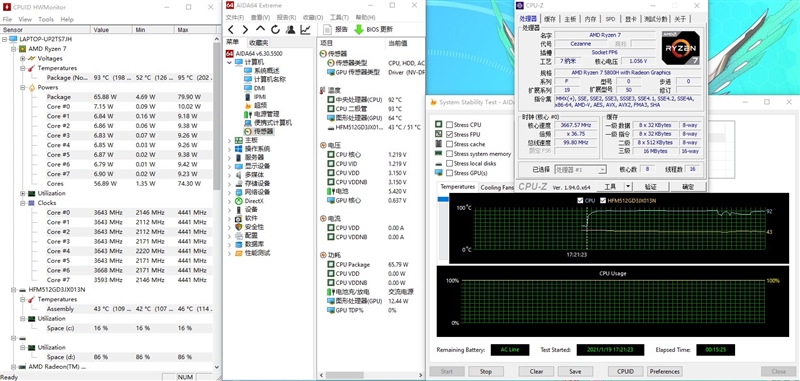Click System Stability Test flame icon
This screenshot has height=381, width=800.
(x=433, y=102)
